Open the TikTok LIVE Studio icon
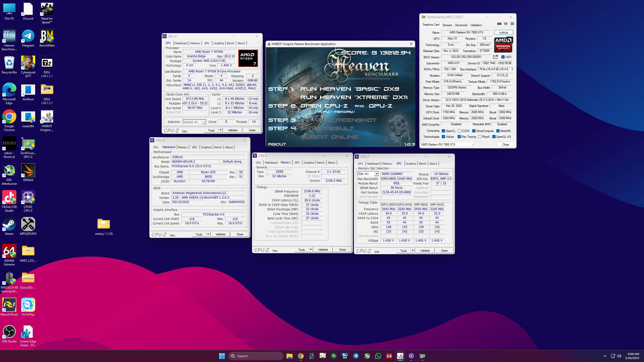Image resolution: width=644 pixels, height=362 pixels. [x=9, y=201]
